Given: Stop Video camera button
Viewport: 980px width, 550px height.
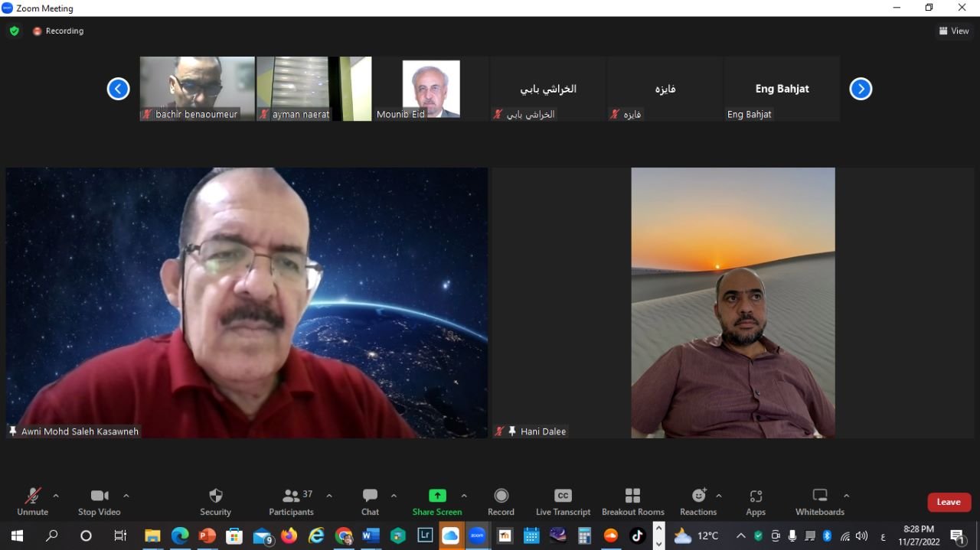Looking at the screenshot, I should (99, 502).
